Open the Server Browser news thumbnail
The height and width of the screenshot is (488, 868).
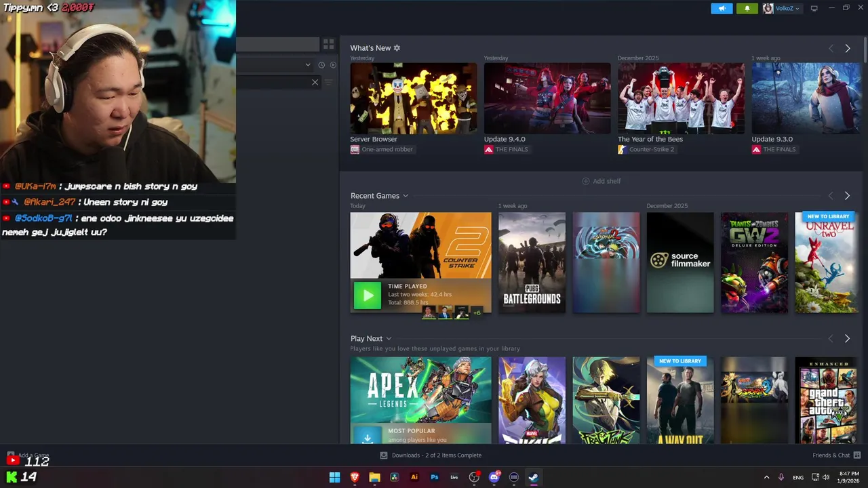point(413,98)
